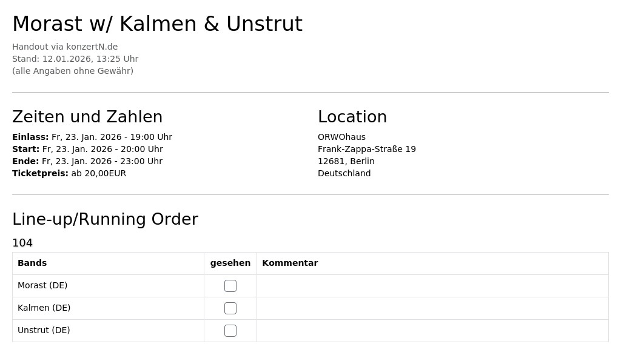Select the Bands column header

tap(32, 263)
